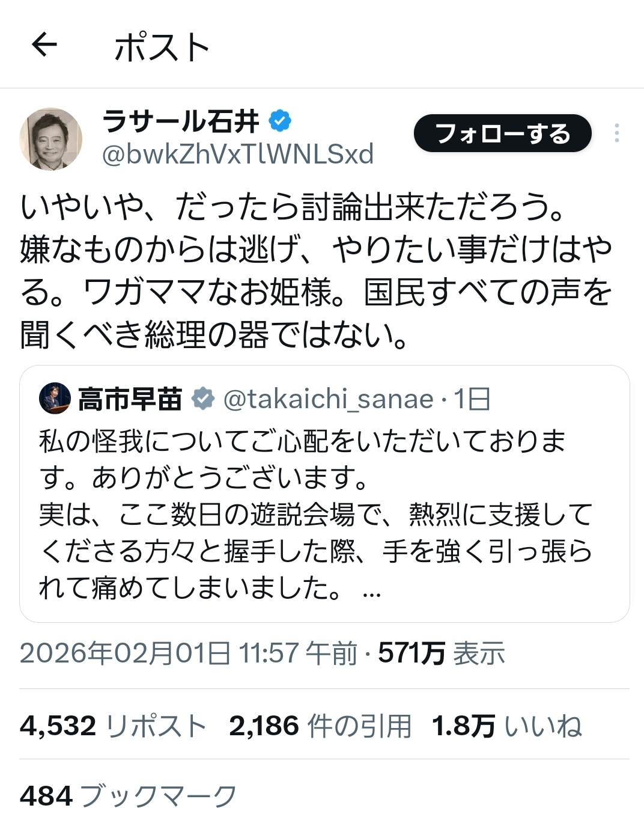Open 高市早苗's small avatar in quoted post
Viewport: 644px width, 814px height.
click(55, 399)
